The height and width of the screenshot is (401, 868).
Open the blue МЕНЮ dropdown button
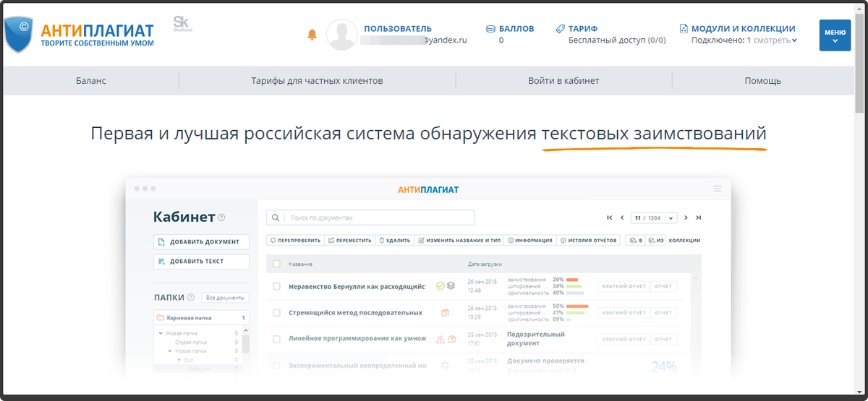pyautogui.click(x=835, y=35)
